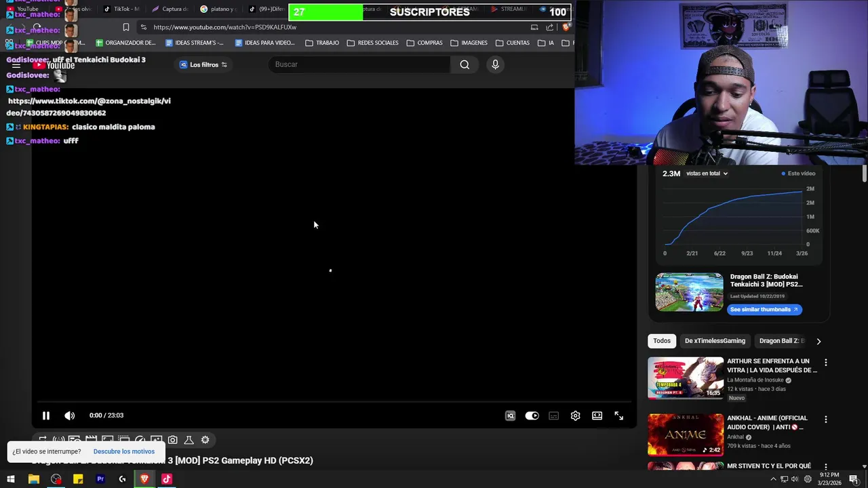The height and width of the screenshot is (488, 868).
Task: Expand 'TRABAJO' bookmarks folder
Action: (322, 43)
